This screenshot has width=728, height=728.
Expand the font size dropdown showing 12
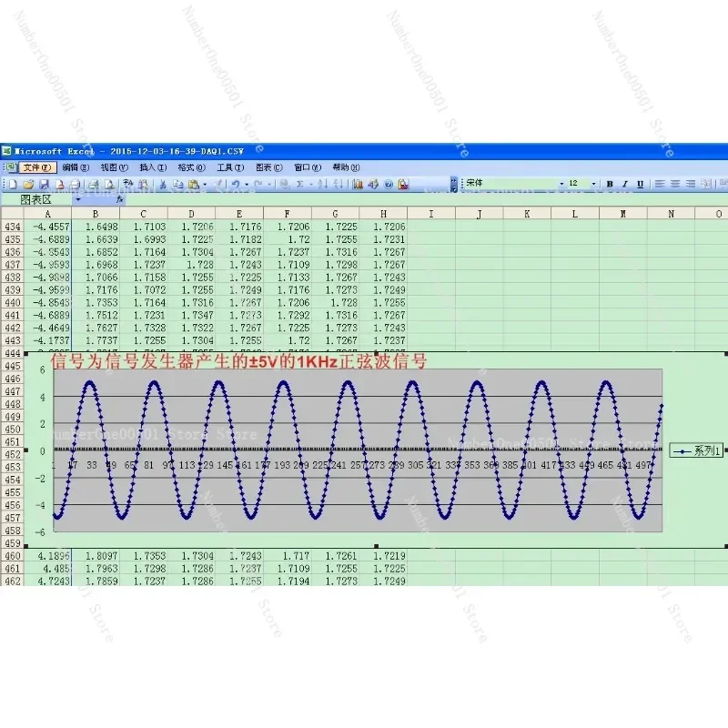coord(594,184)
